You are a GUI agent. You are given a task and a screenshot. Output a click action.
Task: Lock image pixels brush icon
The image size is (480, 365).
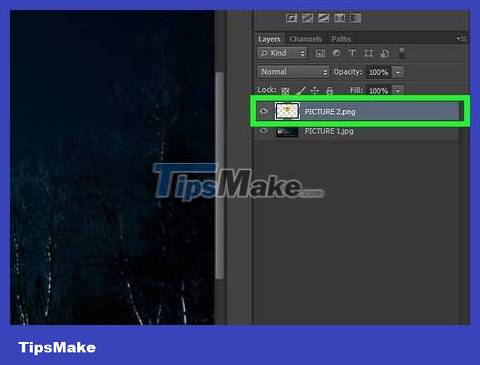pyautogui.click(x=300, y=91)
